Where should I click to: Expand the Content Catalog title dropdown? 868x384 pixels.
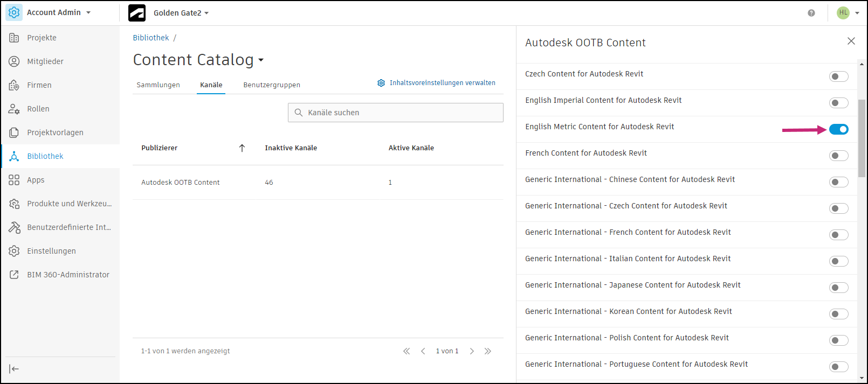click(x=261, y=60)
